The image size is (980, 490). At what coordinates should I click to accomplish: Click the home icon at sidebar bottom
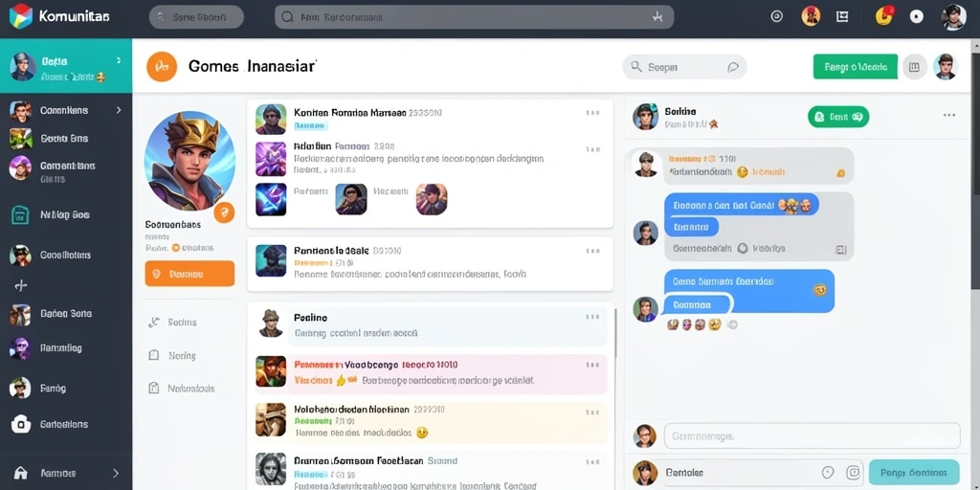pos(21,473)
